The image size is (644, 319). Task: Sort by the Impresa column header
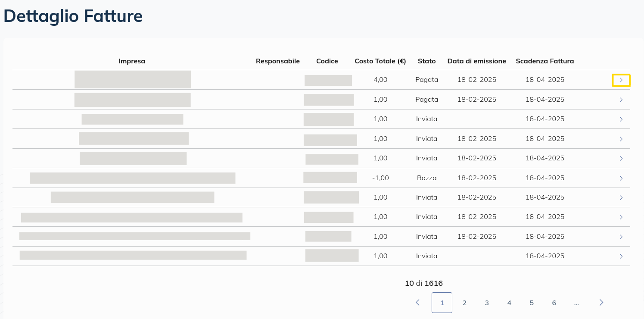(132, 61)
